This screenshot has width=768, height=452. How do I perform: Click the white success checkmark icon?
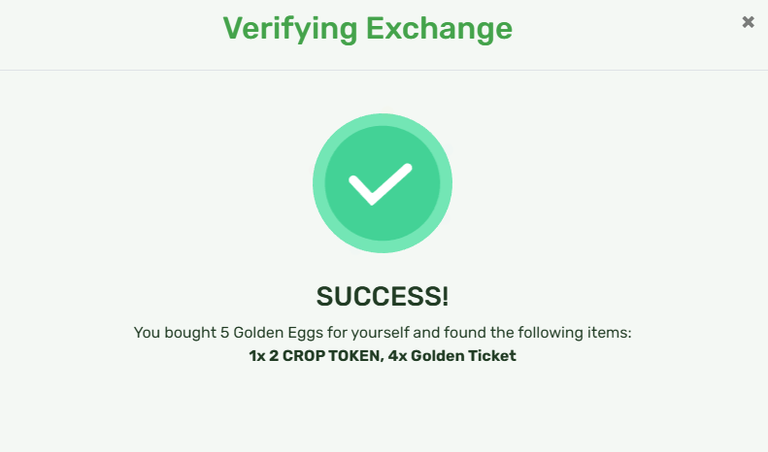(x=381, y=184)
